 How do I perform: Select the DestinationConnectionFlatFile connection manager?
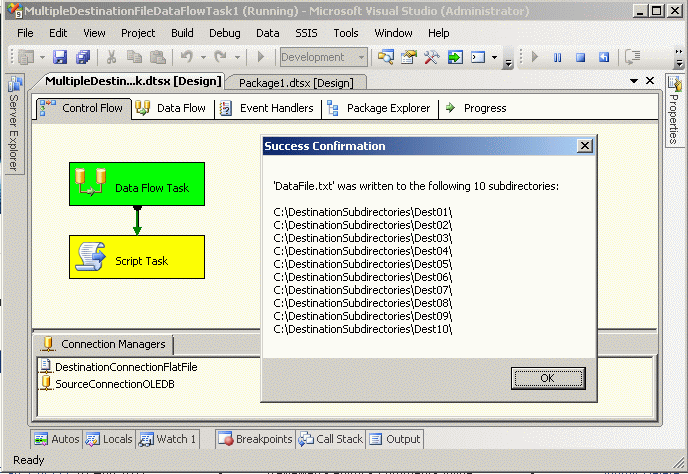(x=118, y=366)
